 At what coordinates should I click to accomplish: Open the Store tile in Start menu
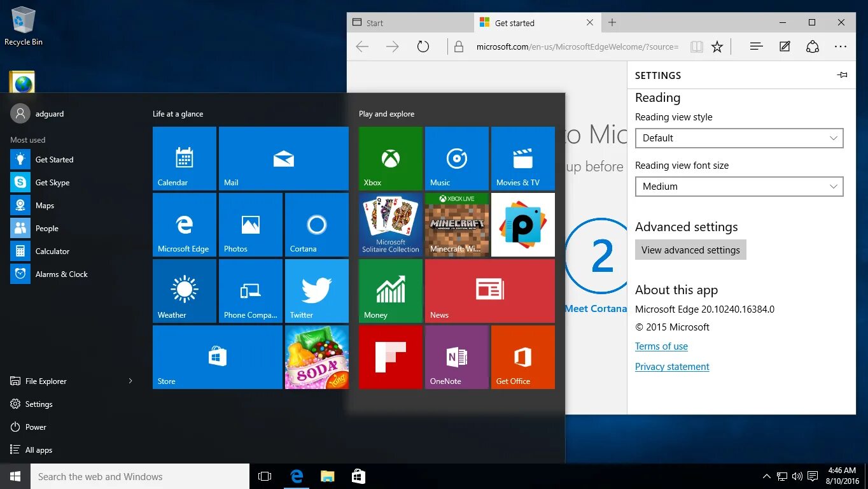(x=218, y=357)
